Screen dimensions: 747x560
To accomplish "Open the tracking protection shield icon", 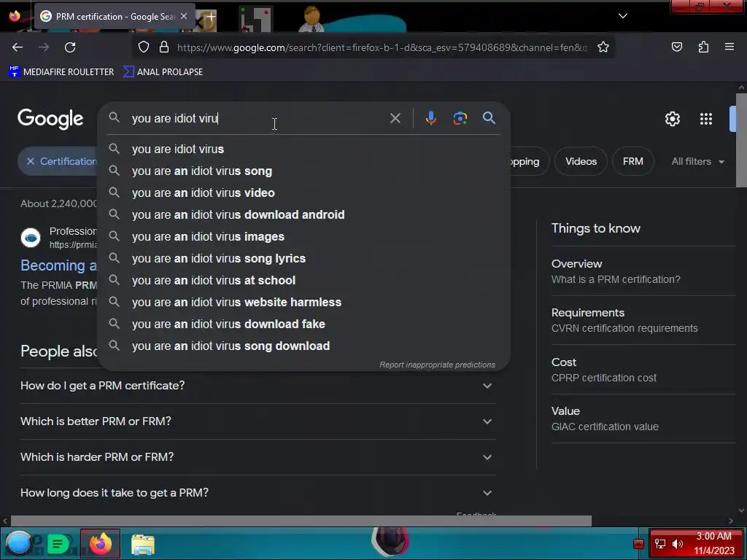I will click(x=144, y=47).
